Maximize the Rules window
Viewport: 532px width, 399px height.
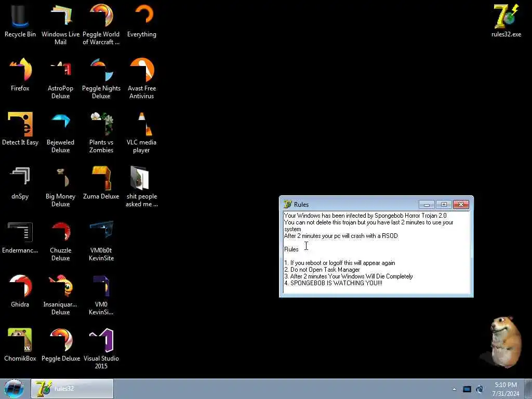444,204
